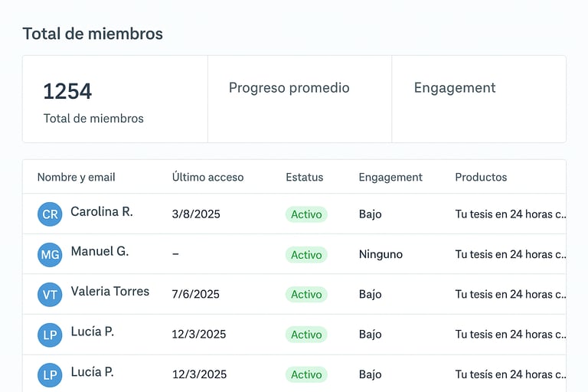Click the 7/6/2025 last access date
588x392 pixels.
point(196,294)
